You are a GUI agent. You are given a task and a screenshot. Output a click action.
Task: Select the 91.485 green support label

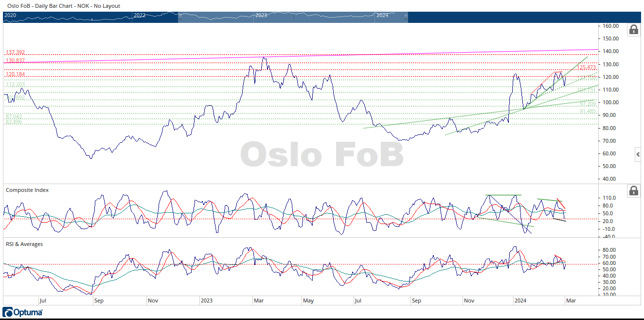tap(588, 112)
